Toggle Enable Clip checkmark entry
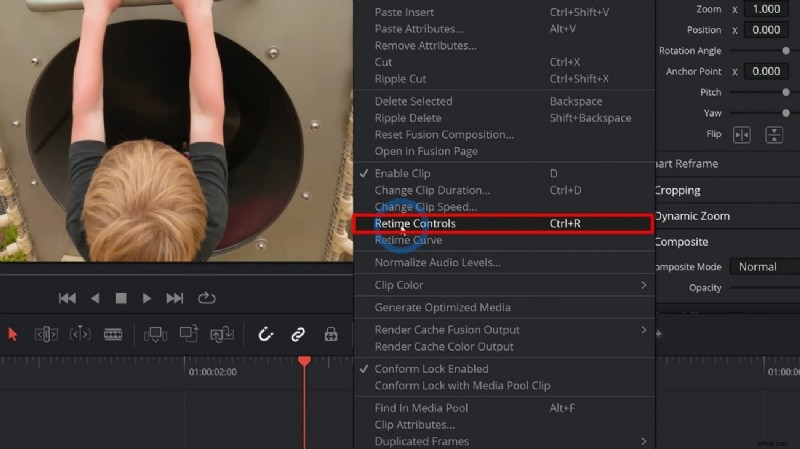 click(x=504, y=173)
